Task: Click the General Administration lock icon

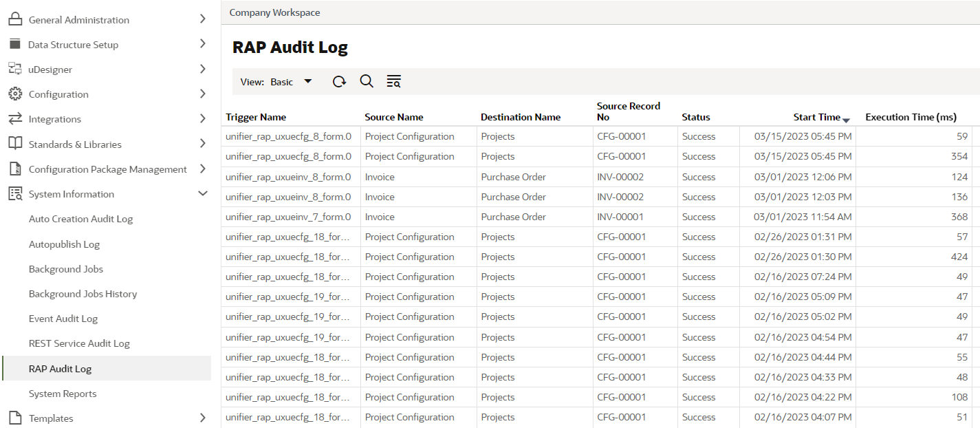Action: click(x=14, y=19)
